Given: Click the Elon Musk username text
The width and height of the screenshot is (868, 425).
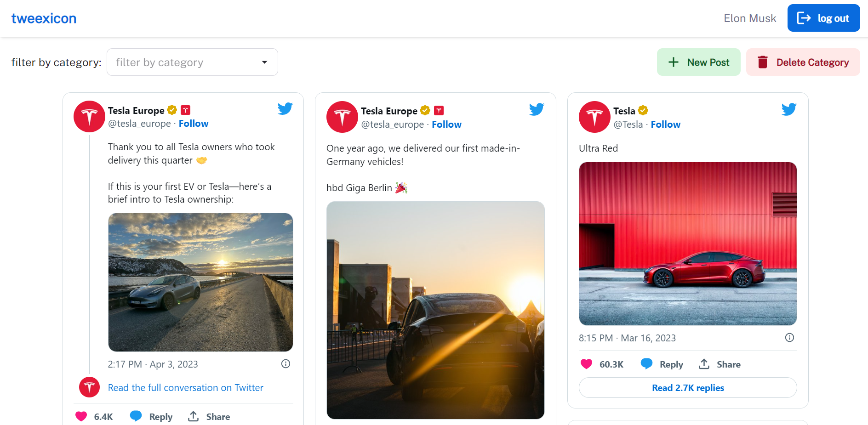Looking at the screenshot, I should 750,18.
